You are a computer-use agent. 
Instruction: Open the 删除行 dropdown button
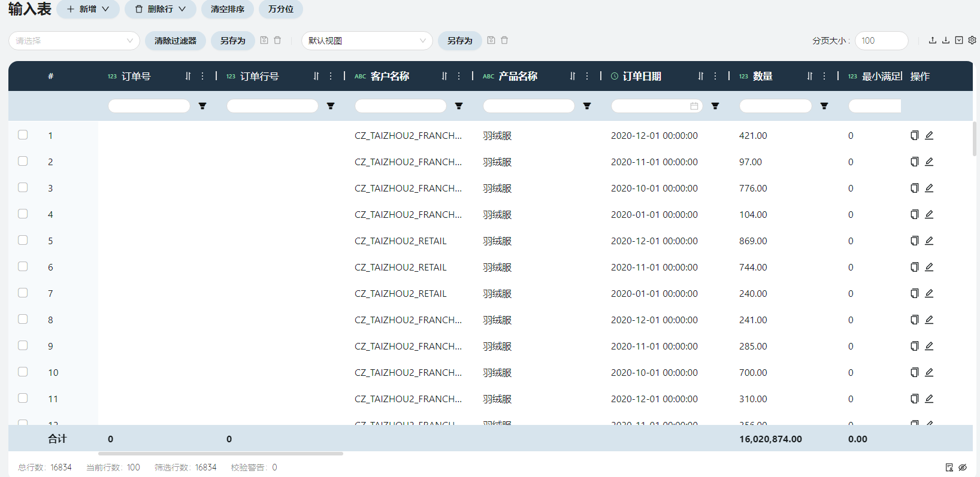(160, 9)
